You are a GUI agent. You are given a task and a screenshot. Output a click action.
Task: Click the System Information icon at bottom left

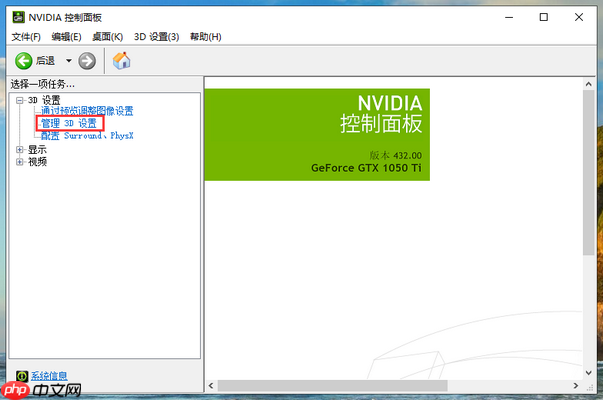(x=22, y=376)
